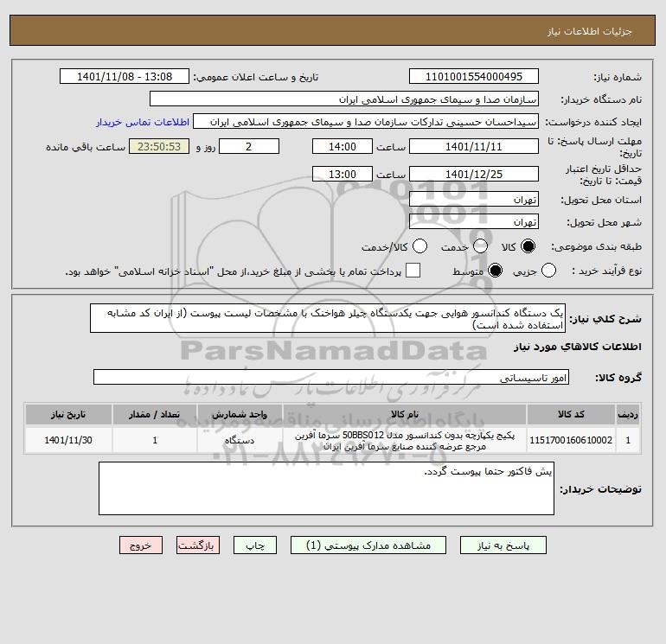Click the price validity date 1401/12/25
Screen dimensions: 666x644
[x=474, y=174]
